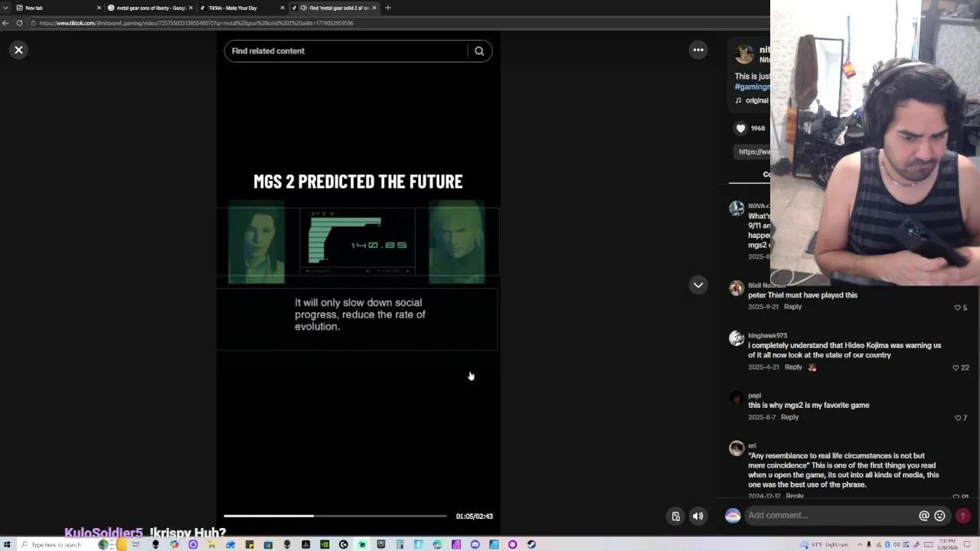Image resolution: width=980 pixels, height=551 pixels.
Task: Close the New tab browser tab
Action: tap(99, 8)
